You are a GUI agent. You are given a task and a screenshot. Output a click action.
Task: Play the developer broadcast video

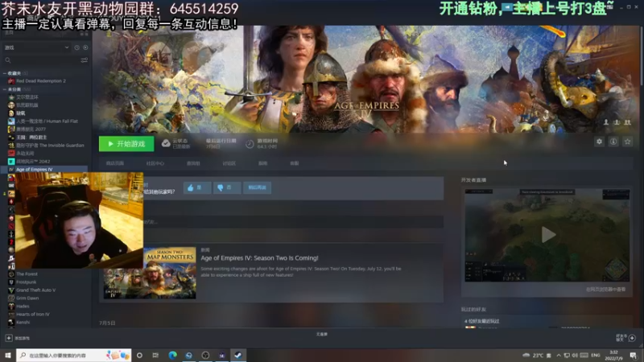coord(548,235)
